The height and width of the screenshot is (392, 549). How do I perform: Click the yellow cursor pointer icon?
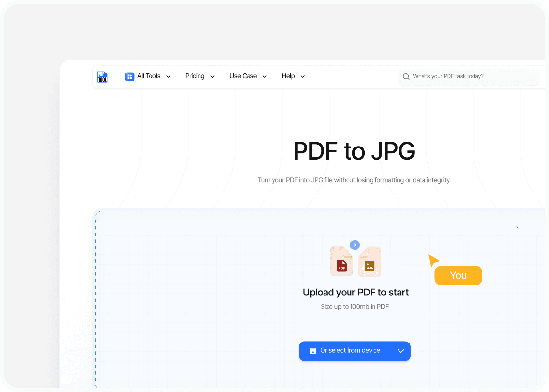[433, 260]
